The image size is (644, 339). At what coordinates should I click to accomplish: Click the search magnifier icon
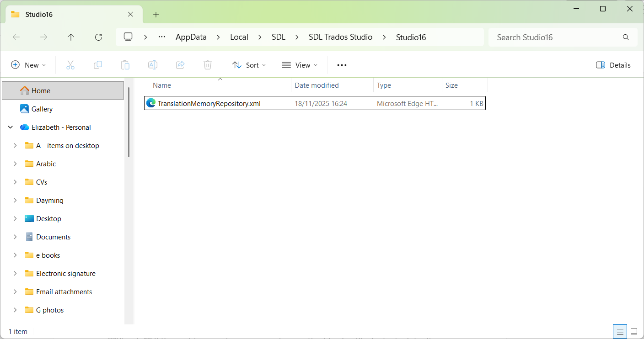pyautogui.click(x=625, y=37)
